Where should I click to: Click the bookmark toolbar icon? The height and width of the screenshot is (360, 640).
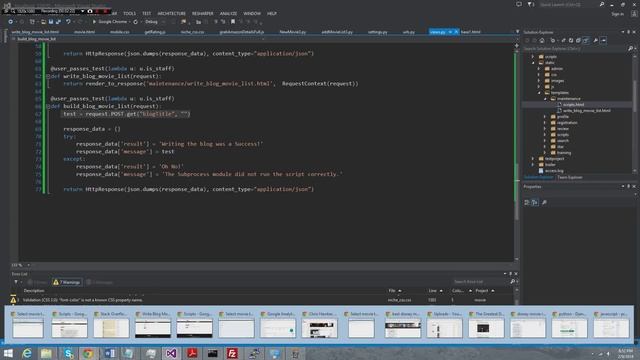tap(233, 22)
